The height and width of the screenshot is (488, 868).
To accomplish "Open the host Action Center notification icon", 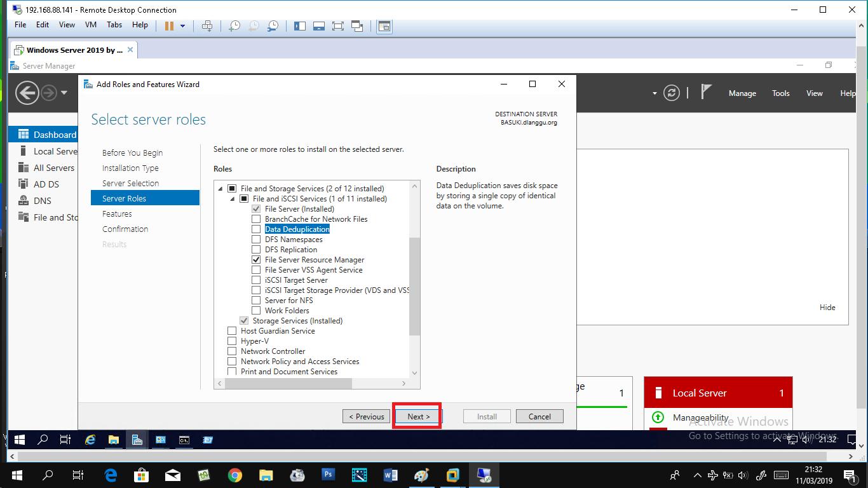I will click(x=850, y=475).
